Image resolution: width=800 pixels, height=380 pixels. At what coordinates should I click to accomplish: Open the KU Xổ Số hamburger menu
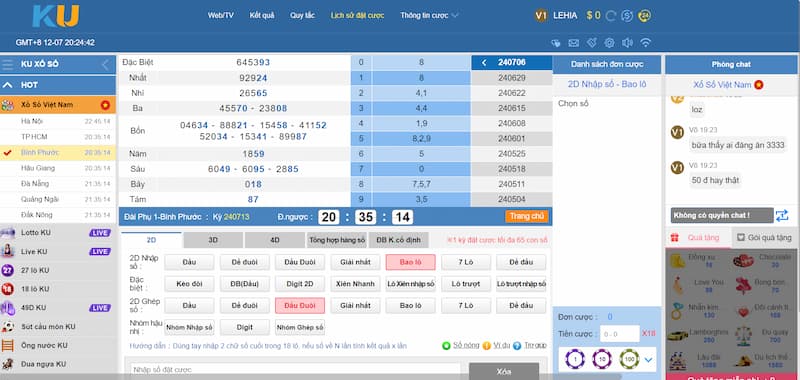coord(8,65)
